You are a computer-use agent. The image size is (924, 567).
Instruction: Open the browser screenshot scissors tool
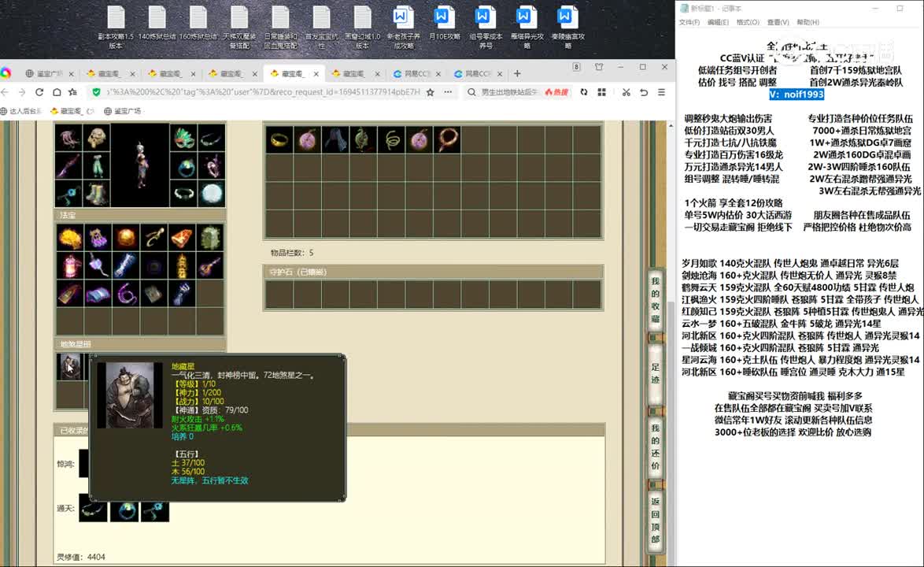pyautogui.click(x=626, y=92)
